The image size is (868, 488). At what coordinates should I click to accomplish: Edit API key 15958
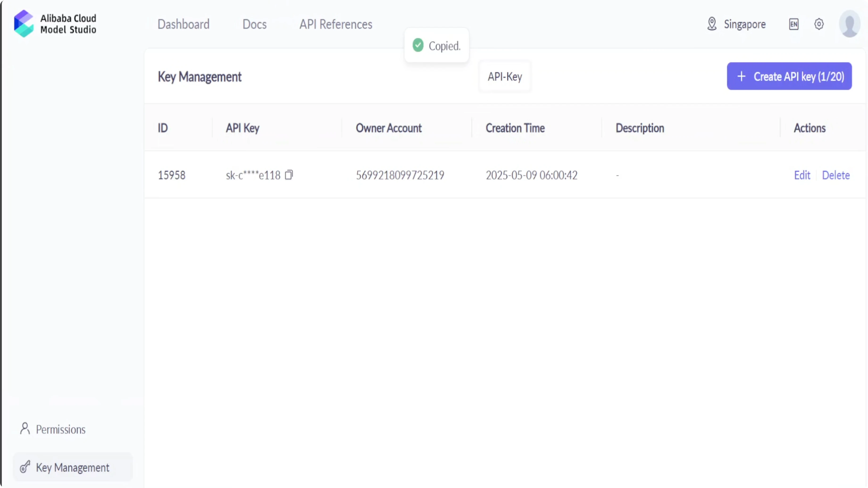click(x=802, y=175)
